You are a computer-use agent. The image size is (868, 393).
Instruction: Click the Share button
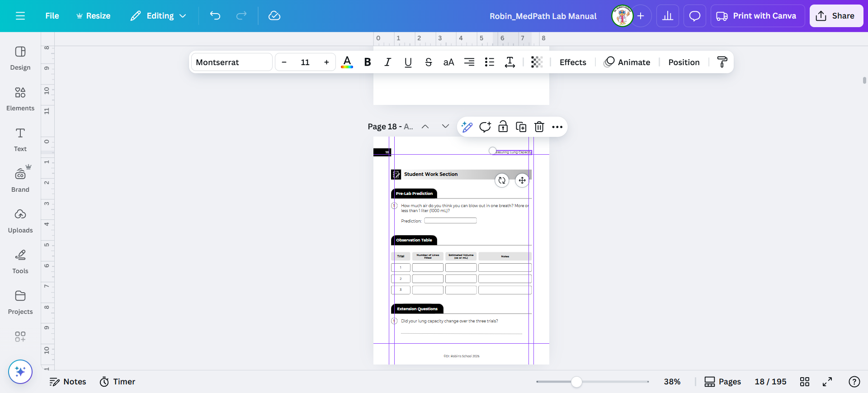click(x=836, y=16)
